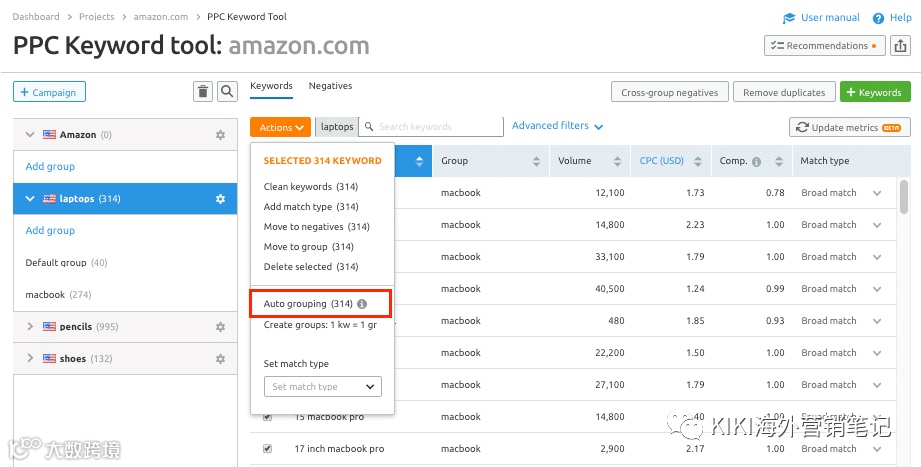The image size is (921, 467).
Task: Click the Auto grouping info icon
Action: (x=362, y=304)
